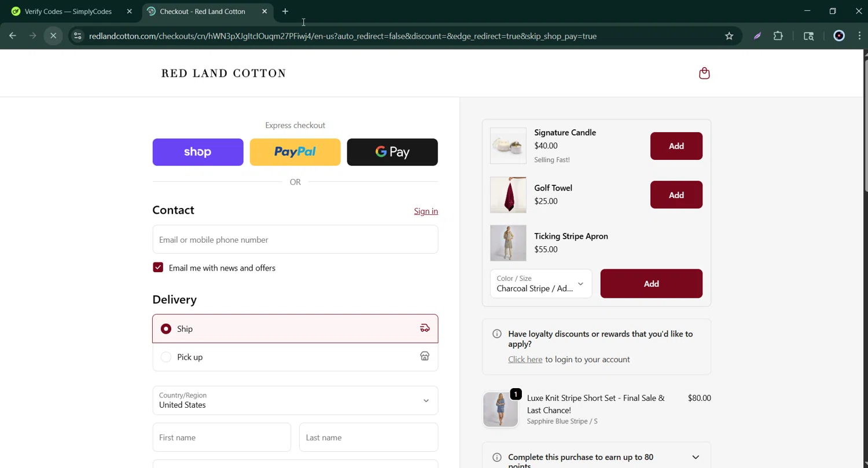Click here link to login to account
Screen dimensions: 868x468
click(525, 359)
